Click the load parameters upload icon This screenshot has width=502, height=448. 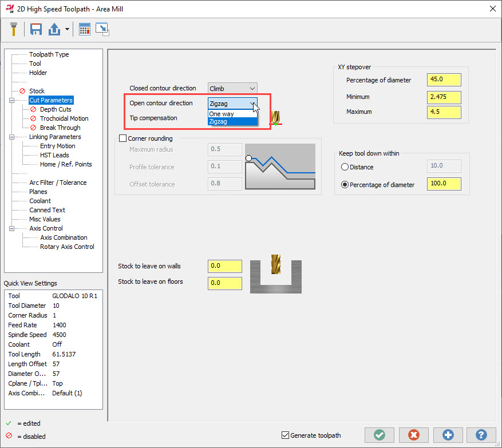tap(55, 29)
